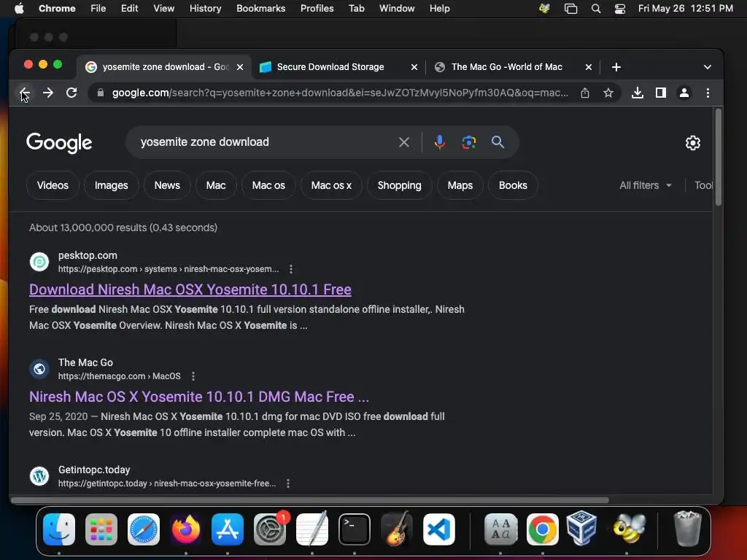Image resolution: width=747 pixels, height=560 pixels.
Task: Open Font Book from the Dock
Action: click(500, 529)
